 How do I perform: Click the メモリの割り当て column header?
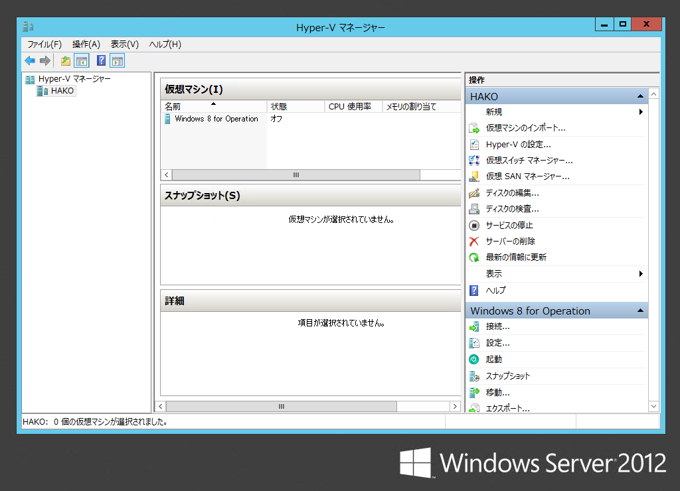422,106
